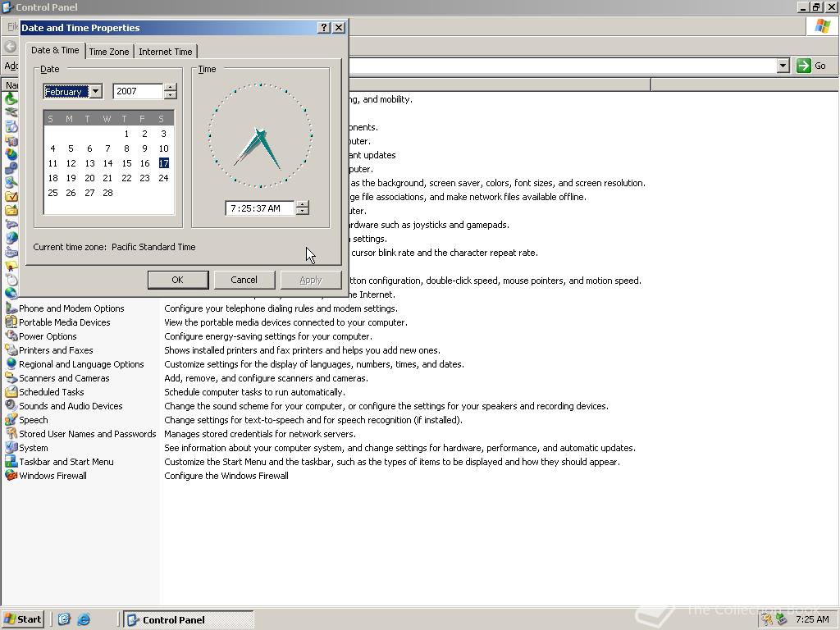
Task: Select day 22 in the calendar
Action: 126,178
